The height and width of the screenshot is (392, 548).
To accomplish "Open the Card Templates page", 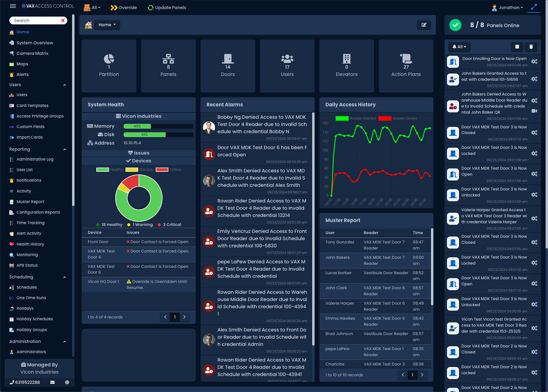I will 33,105.
